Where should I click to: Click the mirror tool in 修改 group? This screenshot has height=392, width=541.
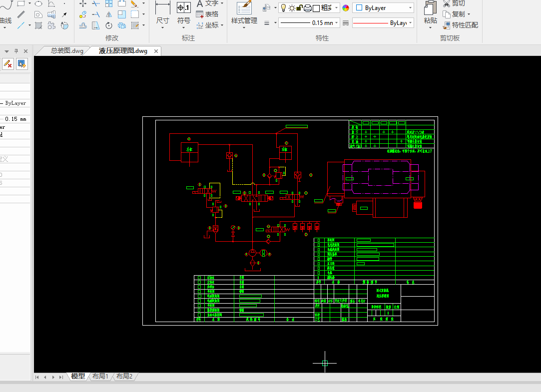(109, 14)
